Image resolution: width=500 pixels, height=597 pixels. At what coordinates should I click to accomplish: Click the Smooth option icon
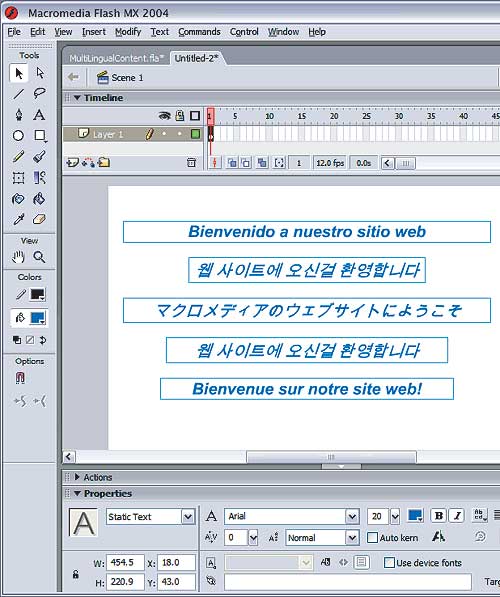tap(20, 401)
